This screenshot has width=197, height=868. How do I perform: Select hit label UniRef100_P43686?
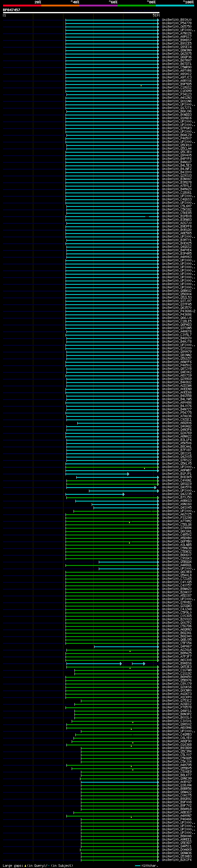(176, 314)
